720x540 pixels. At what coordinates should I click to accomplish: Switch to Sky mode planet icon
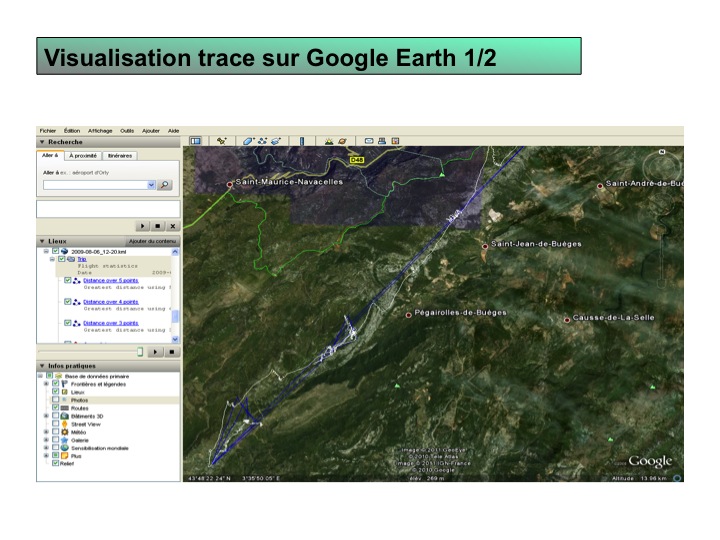point(342,141)
